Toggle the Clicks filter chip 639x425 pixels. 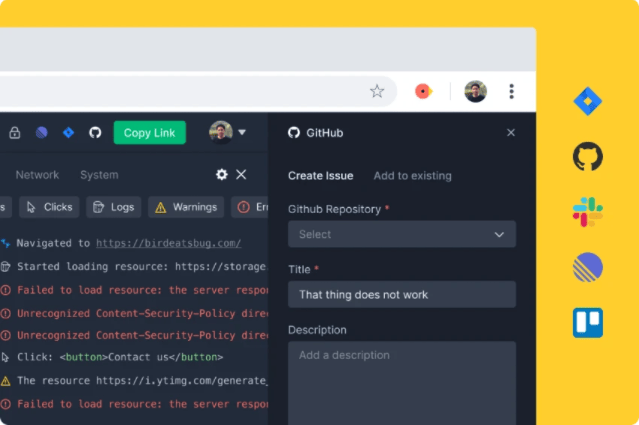tap(49, 207)
